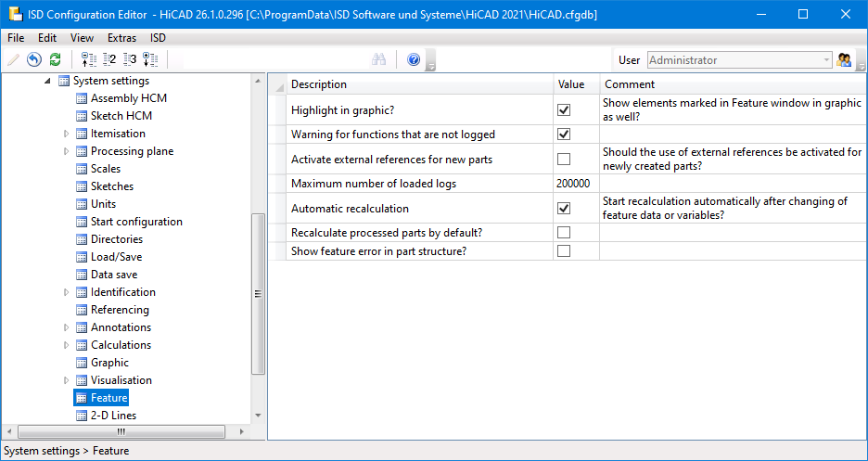This screenshot has height=461, width=868.
Task: Click the Scales table icon in tree
Action: [x=82, y=169]
